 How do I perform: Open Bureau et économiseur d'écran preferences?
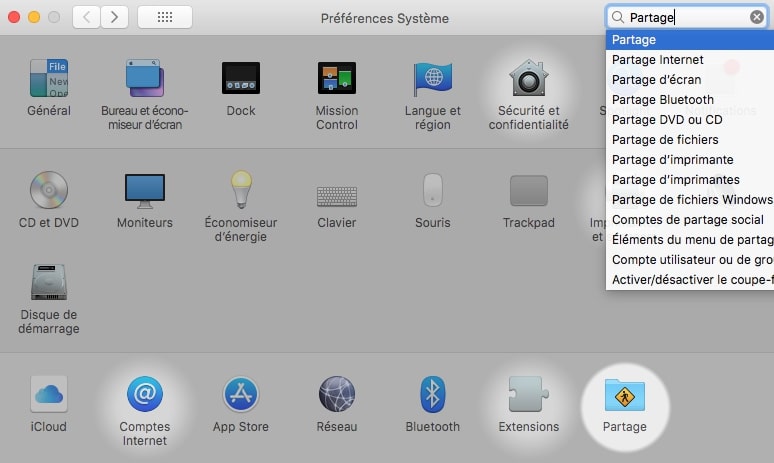coord(145,95)
